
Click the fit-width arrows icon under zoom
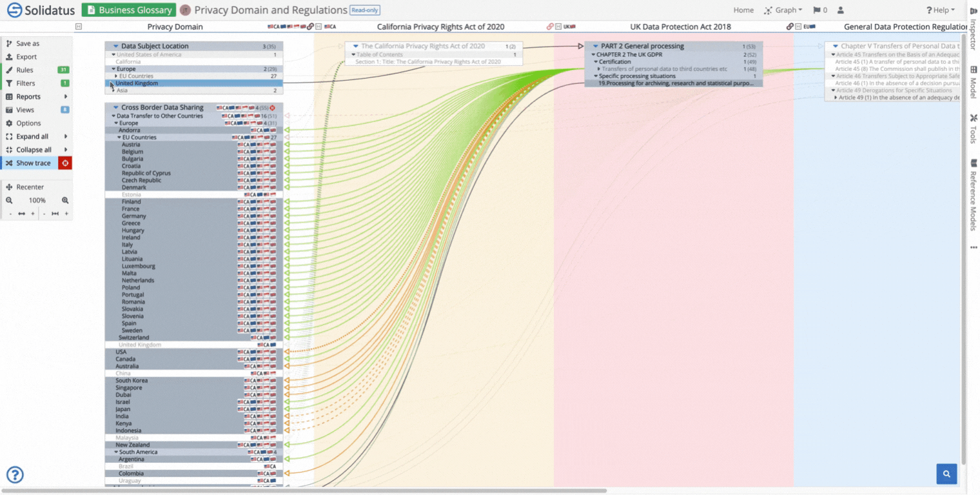coord(21,214)
